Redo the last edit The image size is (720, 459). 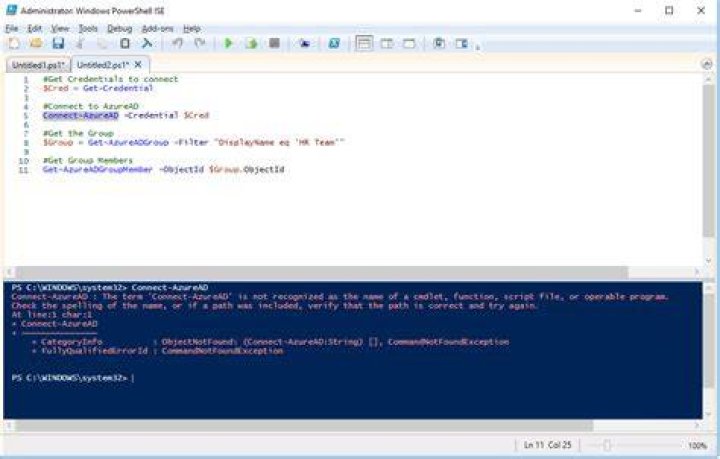[x=199, y=44]
